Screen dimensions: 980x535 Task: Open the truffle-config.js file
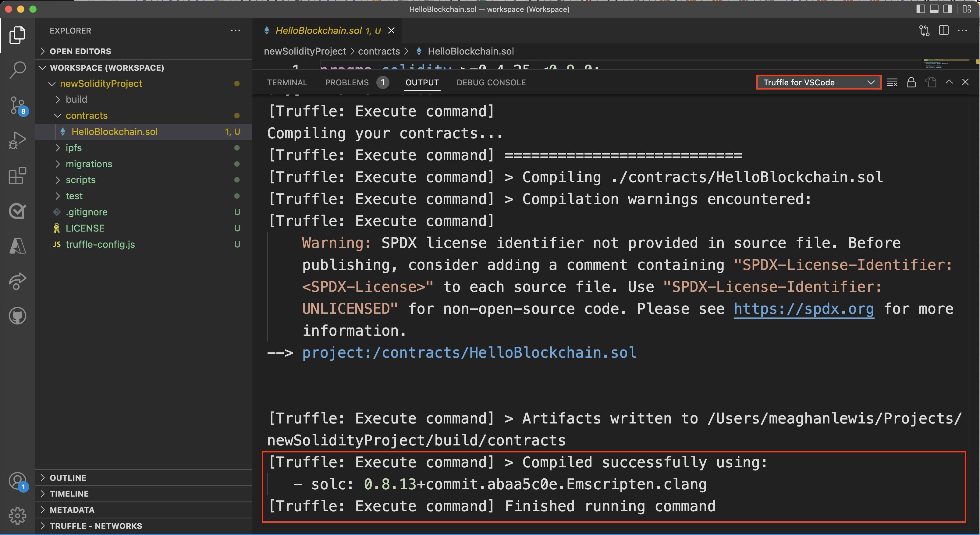144,244
